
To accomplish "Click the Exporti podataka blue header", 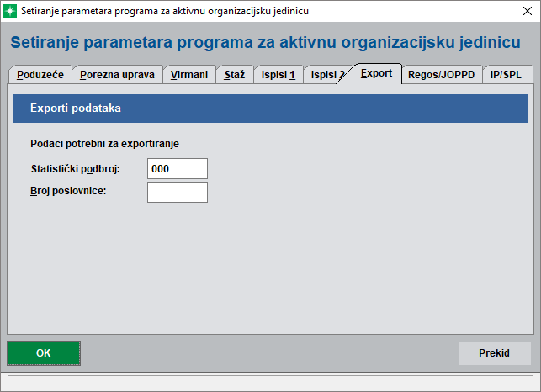I will 270,109.
